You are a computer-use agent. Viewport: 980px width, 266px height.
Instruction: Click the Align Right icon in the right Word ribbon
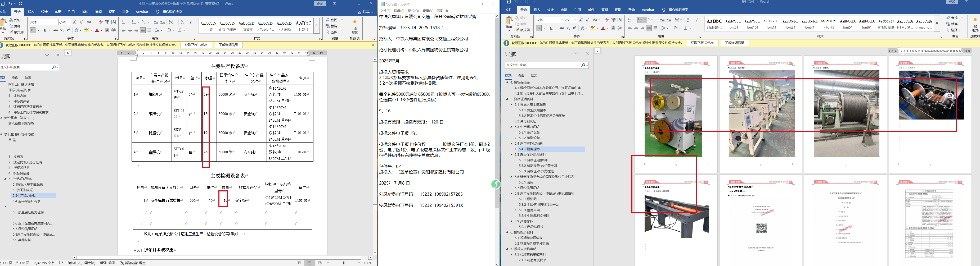(642, 28)
